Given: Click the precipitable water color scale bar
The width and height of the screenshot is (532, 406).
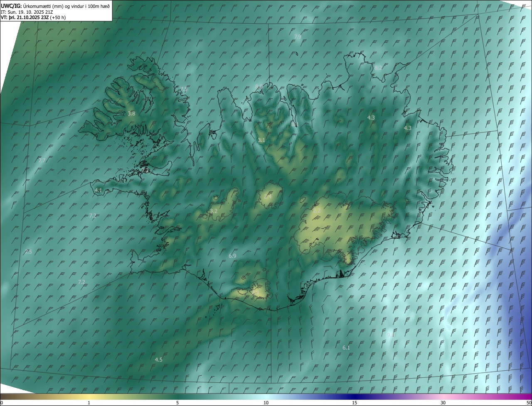Looking at the screenshot, I should pyautogui.click(x=266, y=396).
